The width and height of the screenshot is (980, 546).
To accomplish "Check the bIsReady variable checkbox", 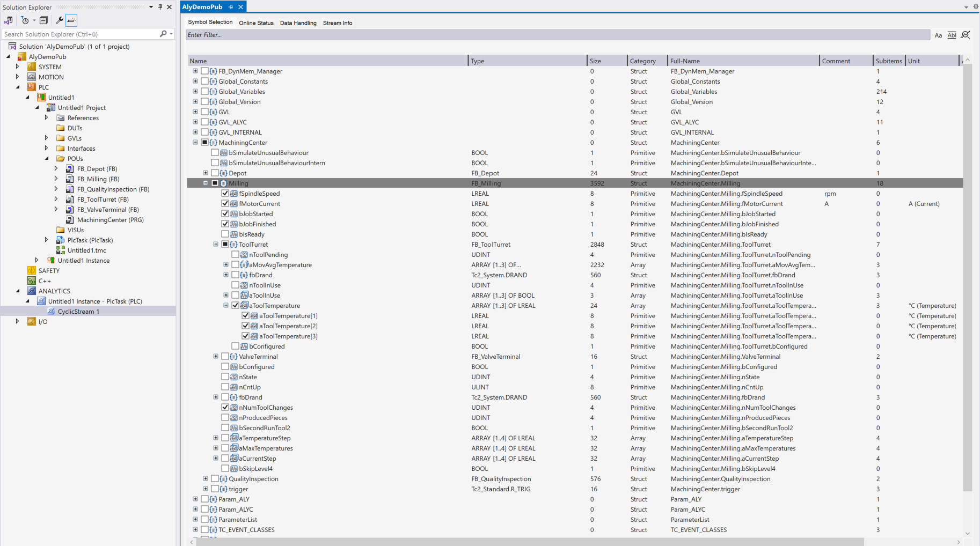I will click(x=224, y=234).
